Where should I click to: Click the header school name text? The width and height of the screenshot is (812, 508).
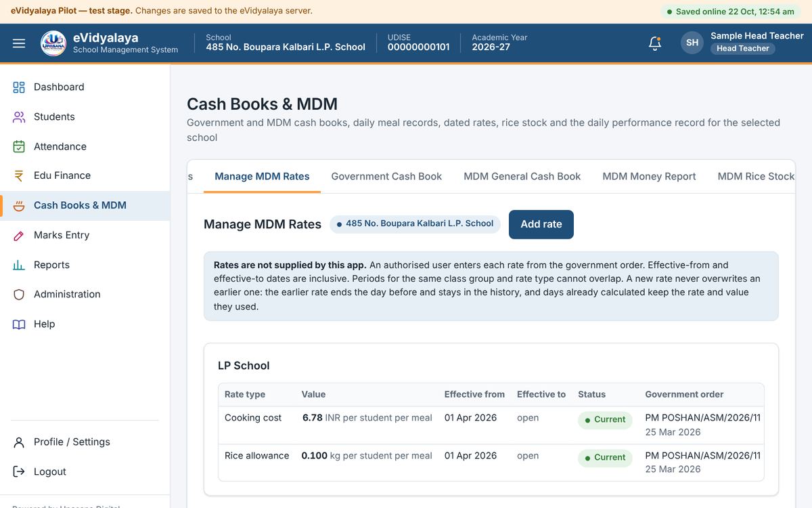286,47
